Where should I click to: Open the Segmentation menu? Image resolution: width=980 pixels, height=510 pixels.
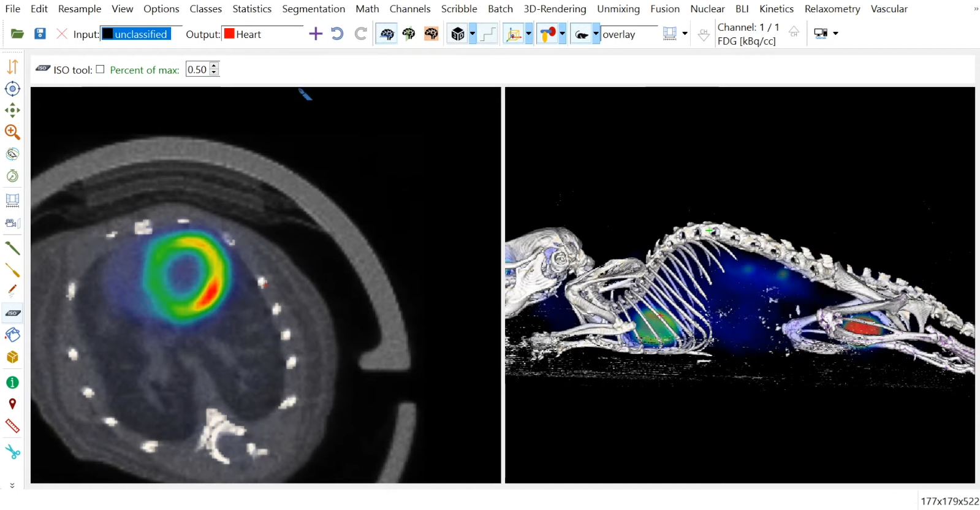[x=314, y=9]
